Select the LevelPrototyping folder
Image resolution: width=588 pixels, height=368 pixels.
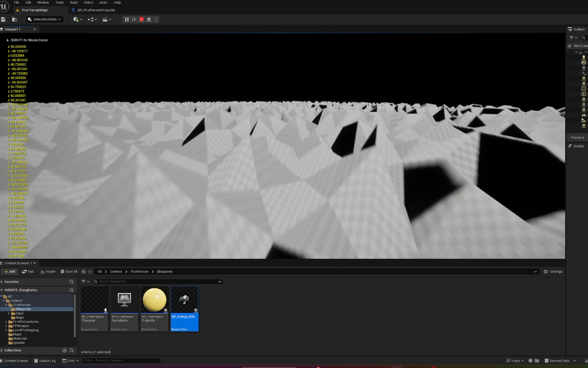tap(26, 330)
